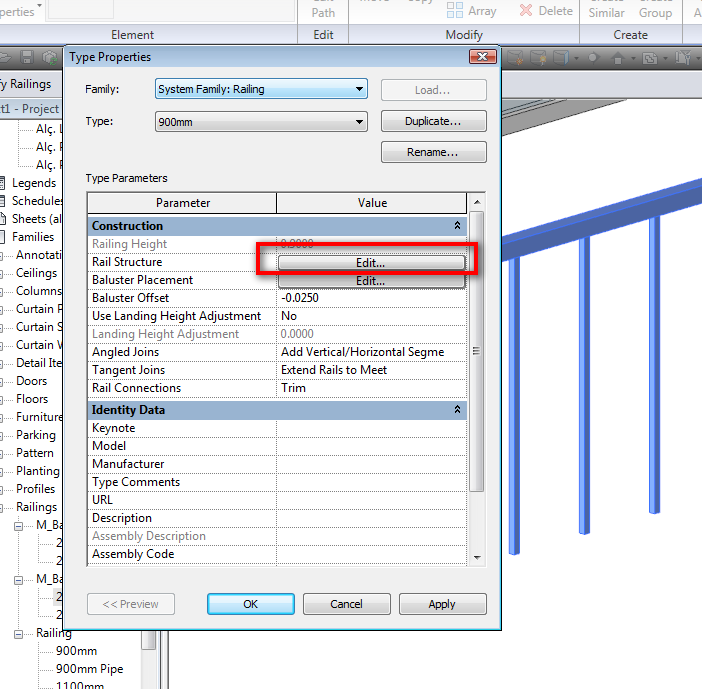Click Edit button for Baluster Placement
Viewport: 702px width, 689px height.
tap(371, 281)
